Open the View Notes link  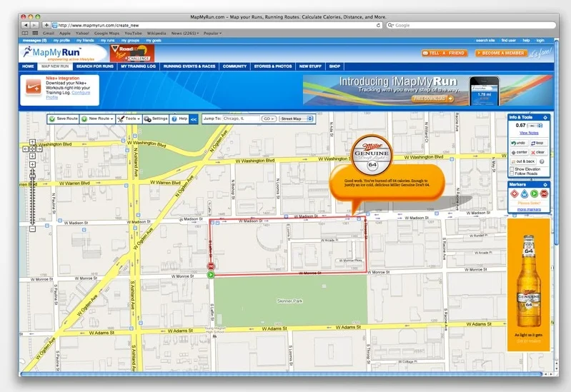pos(529,133)
